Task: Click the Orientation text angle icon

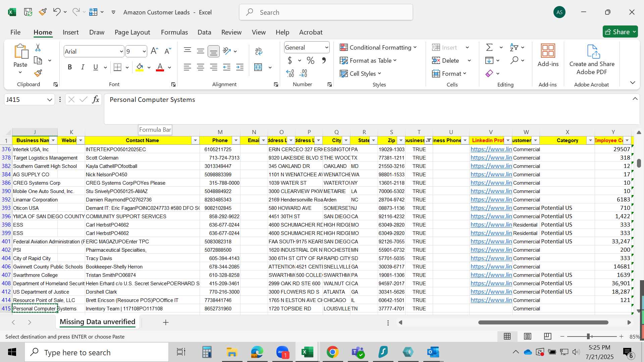Action: (227, 51)
